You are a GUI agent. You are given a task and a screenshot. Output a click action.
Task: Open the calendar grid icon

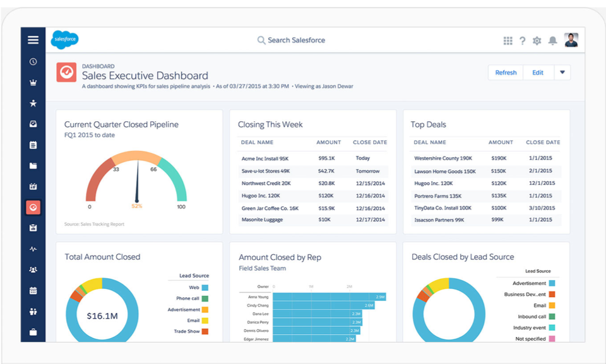[33, 291]
